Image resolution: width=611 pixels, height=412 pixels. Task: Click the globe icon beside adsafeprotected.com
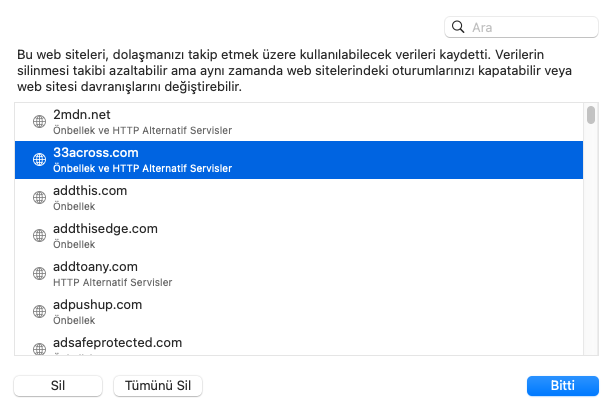(40, 348)
